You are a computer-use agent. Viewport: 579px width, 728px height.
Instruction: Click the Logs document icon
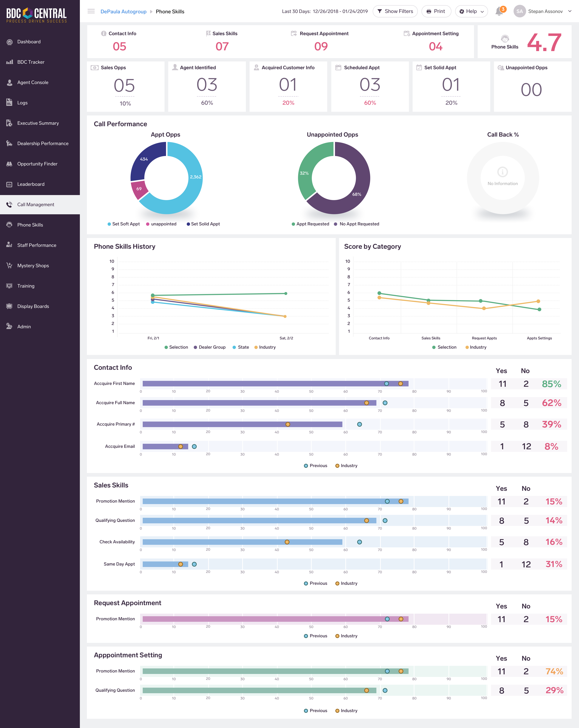click(9, 103)
